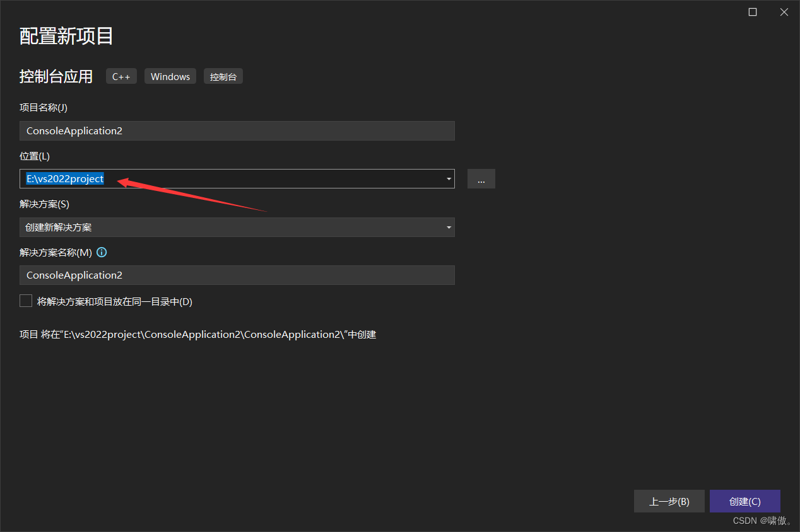Select the Windows tag
Screen dimensions: 800x532
pyautogui.click(x=170, y=76)
